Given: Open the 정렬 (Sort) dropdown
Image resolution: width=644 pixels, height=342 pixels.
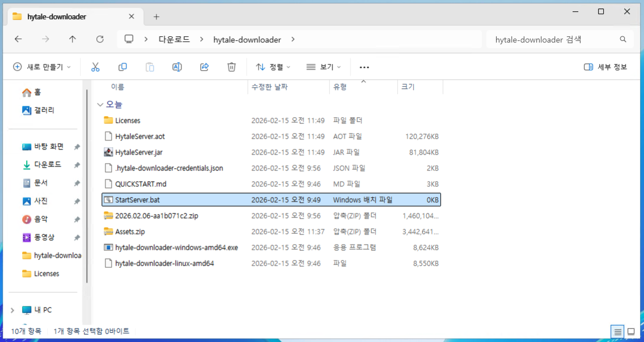Looking at the screenshot, I should point(273,67).
